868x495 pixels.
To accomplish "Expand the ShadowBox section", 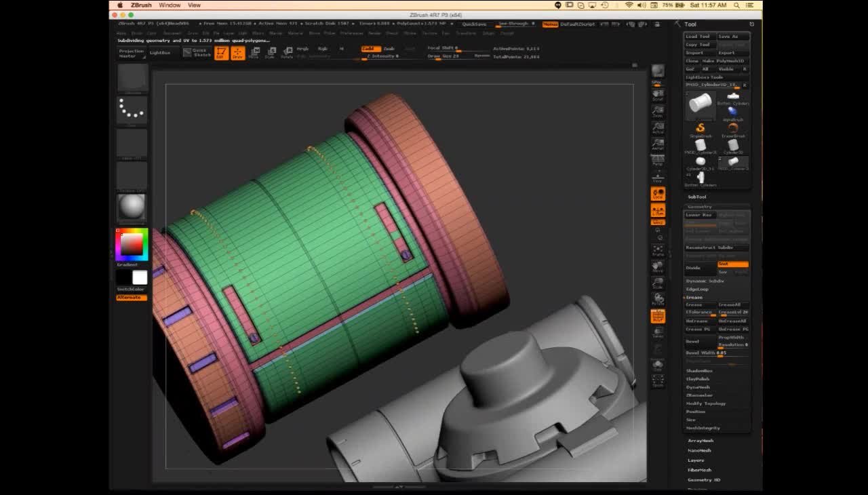I will click(x=699, y=371).
